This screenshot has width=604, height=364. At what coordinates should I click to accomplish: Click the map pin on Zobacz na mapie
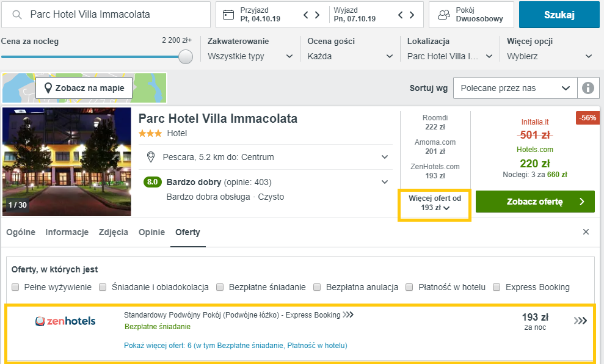tap(48, 87)
